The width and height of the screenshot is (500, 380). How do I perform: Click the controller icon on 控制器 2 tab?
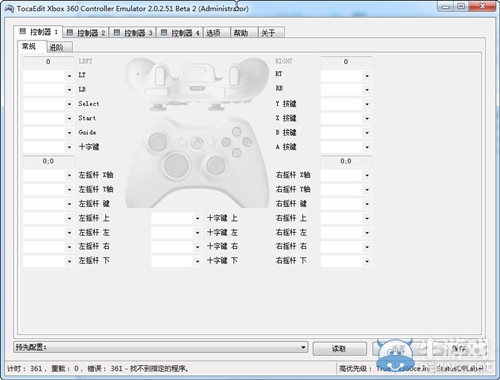click(x=70, y=33)
